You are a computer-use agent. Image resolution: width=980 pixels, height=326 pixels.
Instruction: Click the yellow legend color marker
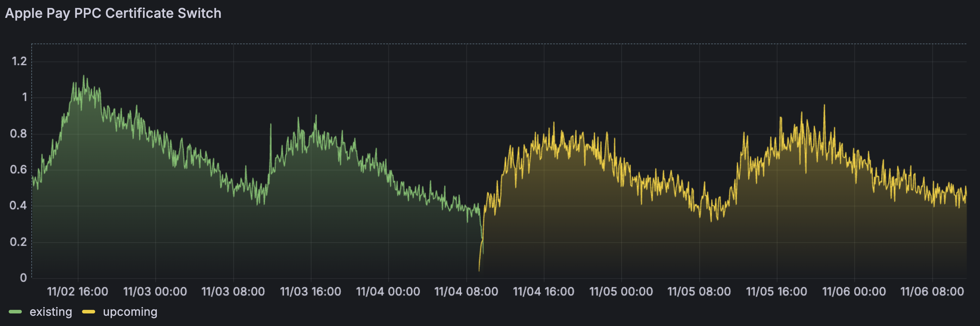pos(88,311)
